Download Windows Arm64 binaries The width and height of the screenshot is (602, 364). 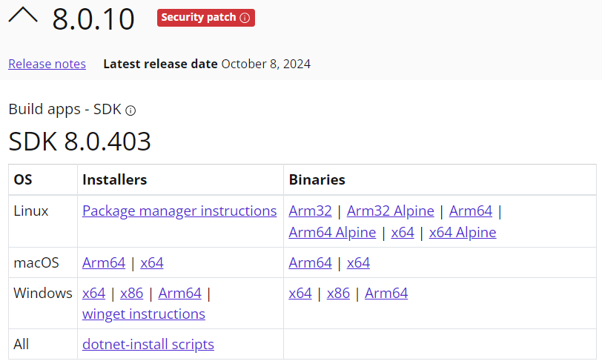(386, 294)
